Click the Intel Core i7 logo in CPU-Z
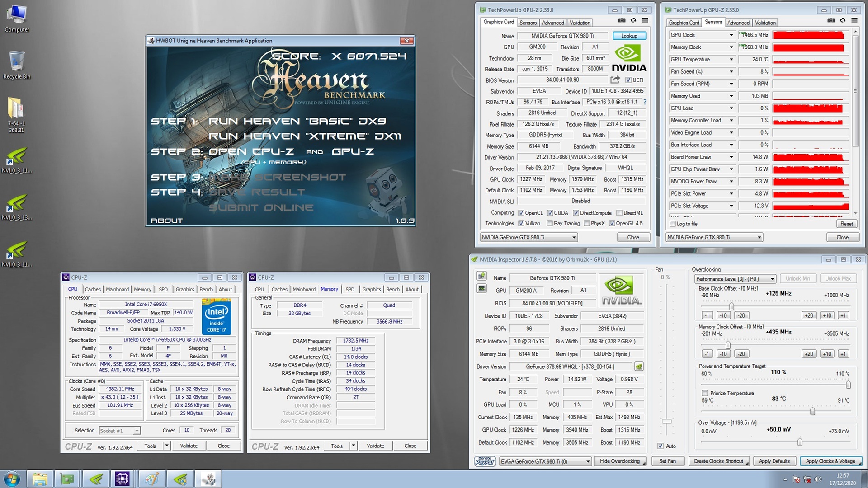The height and width of the screenshot is (488, 868). tap(217, 316)
